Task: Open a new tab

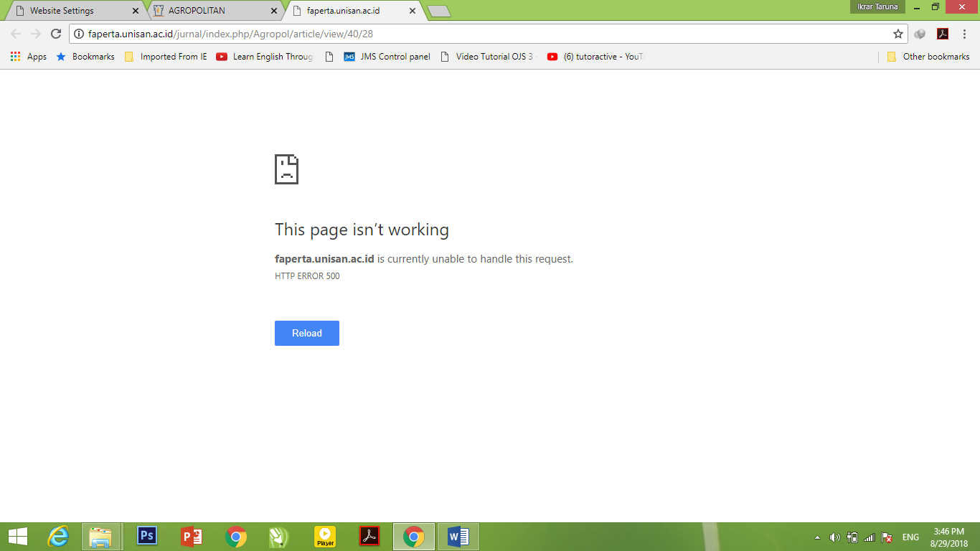Action: click(x=438, y=11)
